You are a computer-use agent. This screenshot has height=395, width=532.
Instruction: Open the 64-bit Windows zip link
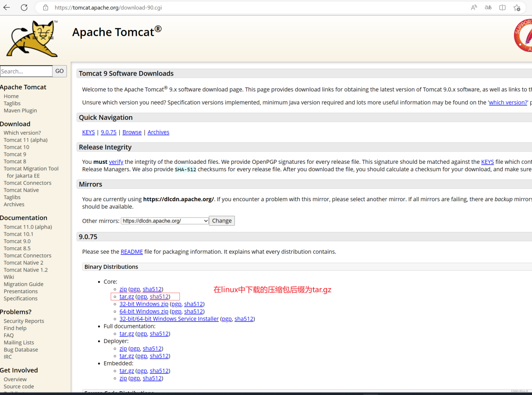pos(144,311)
